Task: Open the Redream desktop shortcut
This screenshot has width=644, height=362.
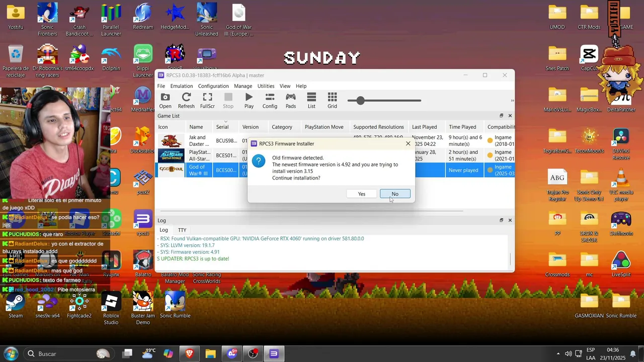Action: (143, 17)
